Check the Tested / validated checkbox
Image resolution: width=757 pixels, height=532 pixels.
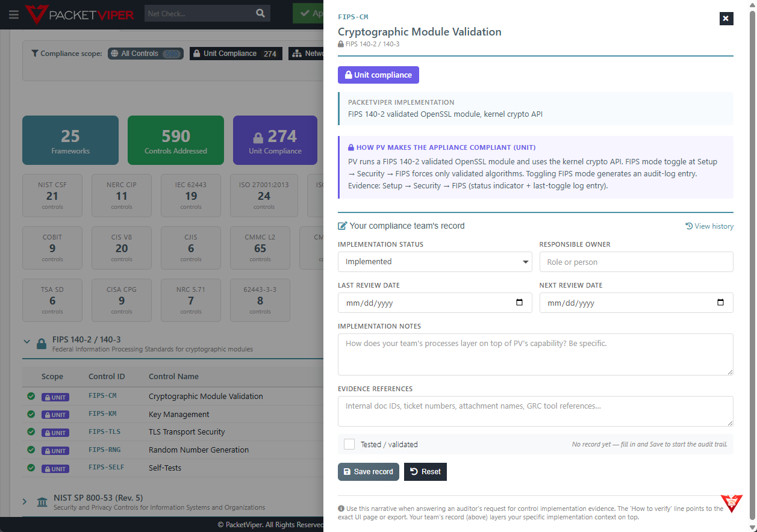pos(349,444)
